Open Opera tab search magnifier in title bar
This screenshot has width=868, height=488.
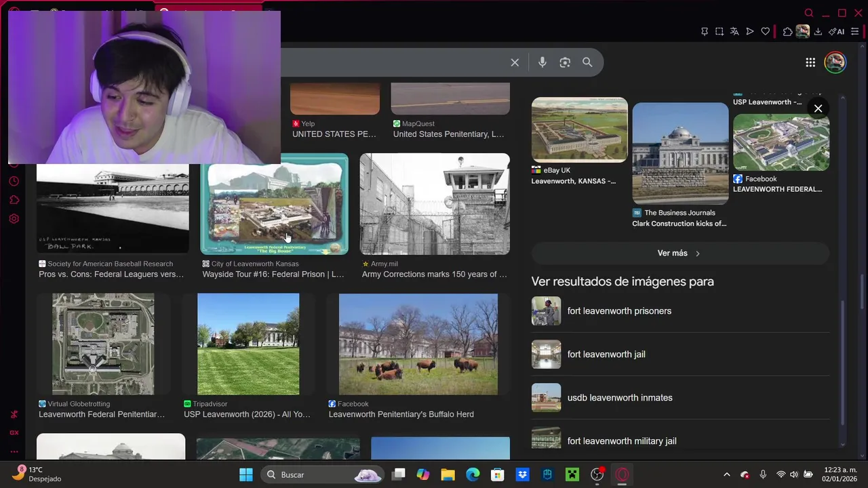click(x=808, y=13)
